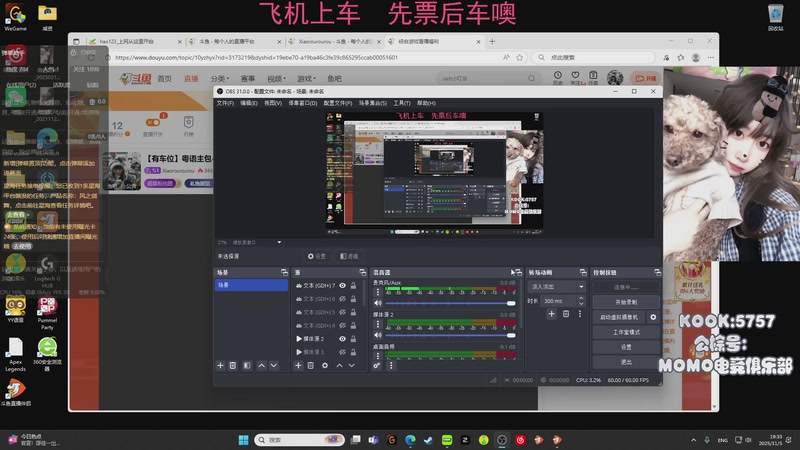800x450 pixels.
Task: Open the OBS 视图(V) menu
Action: click(273, 103)
